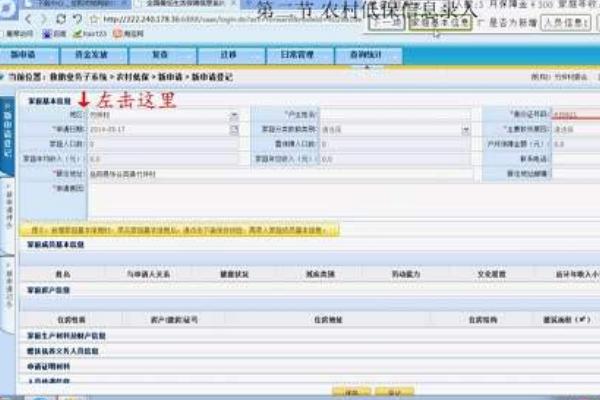Click the 居住地址 input field
This screenshot has width=600, height=400.
coord(280,174)
